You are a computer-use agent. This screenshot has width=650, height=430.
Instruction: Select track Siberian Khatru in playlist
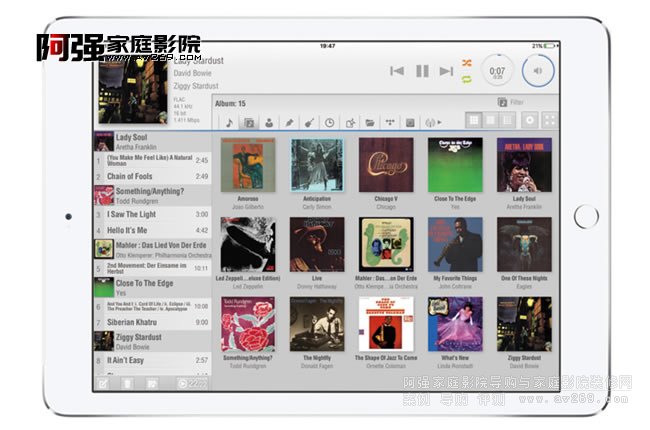pyautogui.click(x=152, y=322)
